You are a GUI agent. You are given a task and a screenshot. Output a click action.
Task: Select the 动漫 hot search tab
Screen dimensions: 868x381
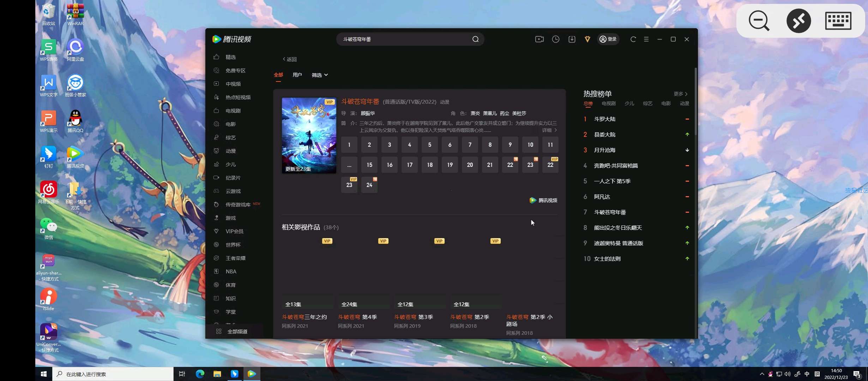685,103
